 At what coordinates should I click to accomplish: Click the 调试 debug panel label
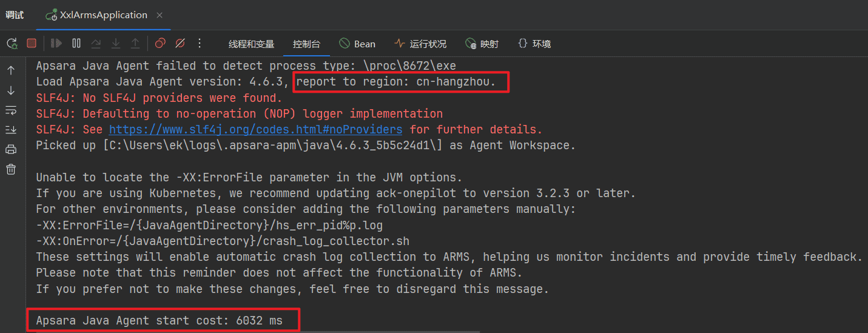click(x=15, y=15)
